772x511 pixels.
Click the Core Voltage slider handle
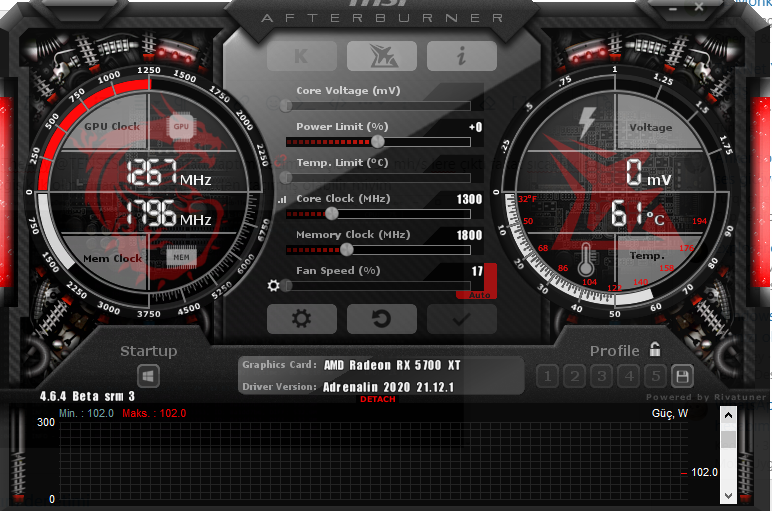[286, 105]
